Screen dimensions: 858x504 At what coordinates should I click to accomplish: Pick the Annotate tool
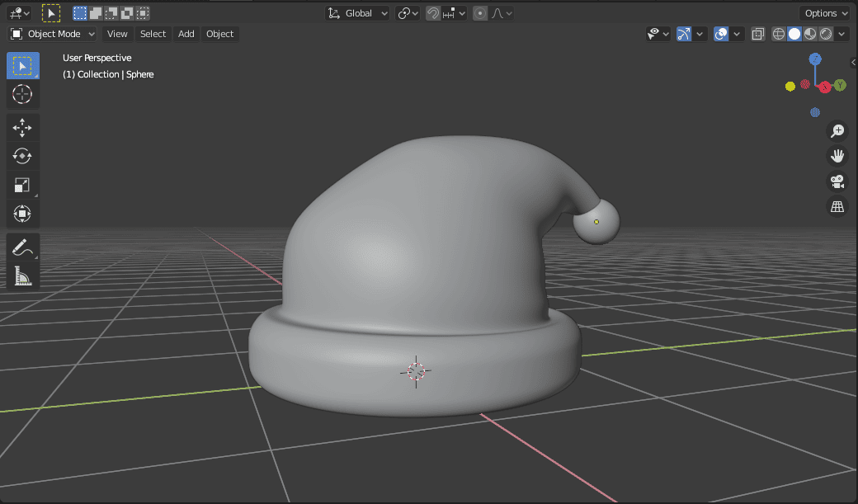coord(22,247)
